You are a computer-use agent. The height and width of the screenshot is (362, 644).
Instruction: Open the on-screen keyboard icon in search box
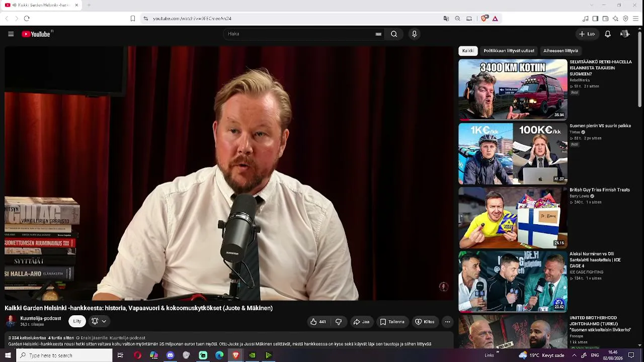(378, 34)
